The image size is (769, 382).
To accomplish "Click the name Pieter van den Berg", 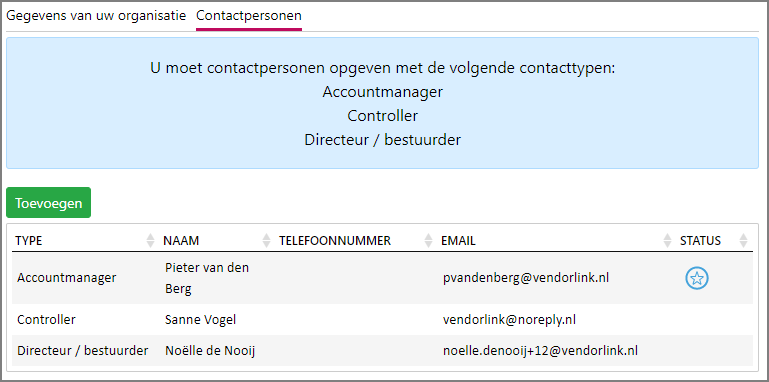I will [x=207, y=279].
